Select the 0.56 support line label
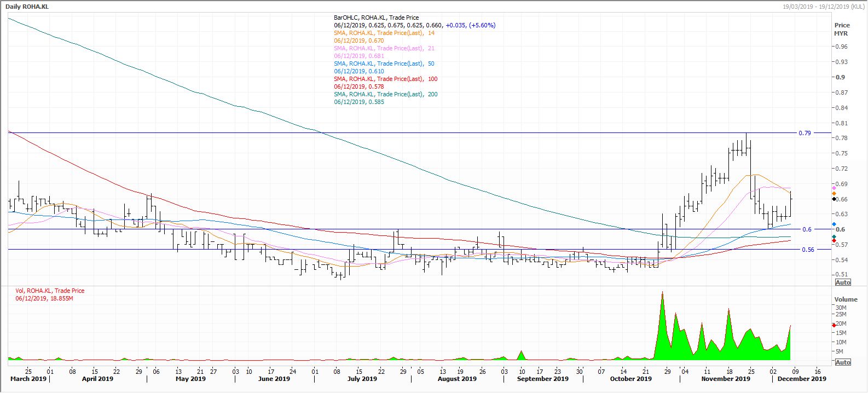Screen dimensions: 868x393 tap(807, 250)
